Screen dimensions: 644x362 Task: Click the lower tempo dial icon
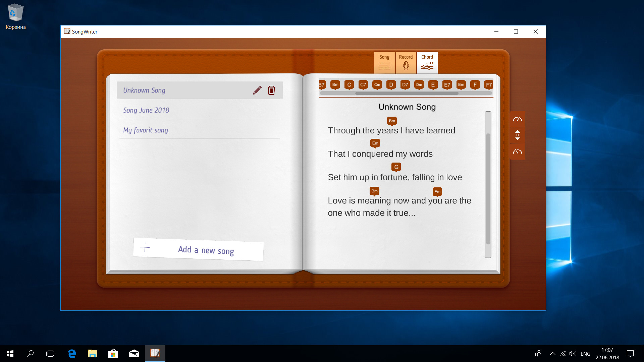point(517,152)
